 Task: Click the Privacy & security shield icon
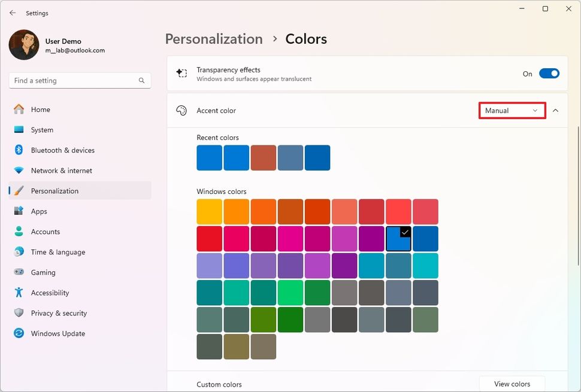(19, 313)
